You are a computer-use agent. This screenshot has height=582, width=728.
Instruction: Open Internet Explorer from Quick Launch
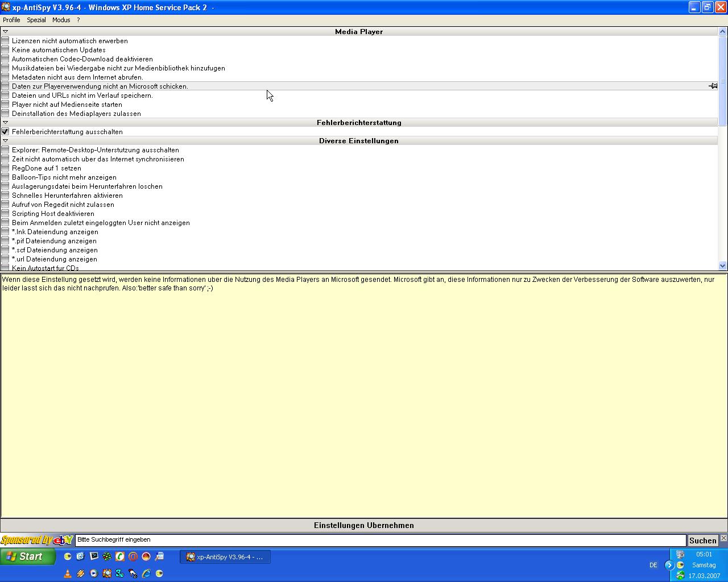(x=146, y=573)
